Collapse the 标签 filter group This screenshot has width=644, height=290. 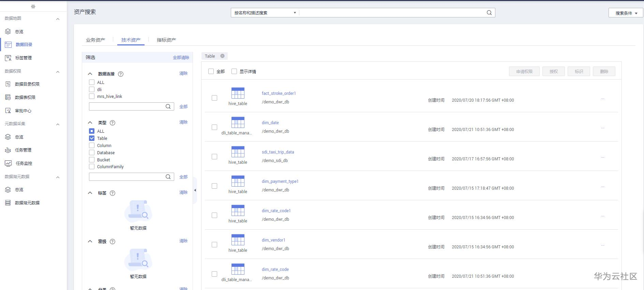pos(90,193)
